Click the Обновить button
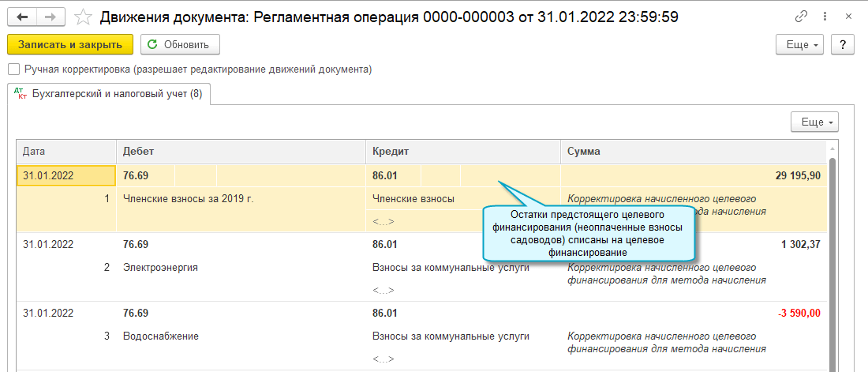Screen dimensions: 868x372 click(x=180, y=45)
